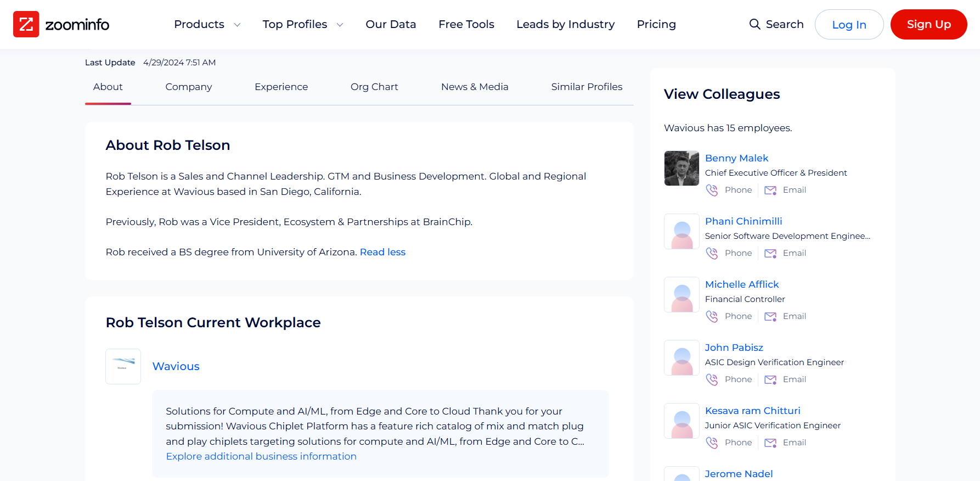Open Pricing in the navigation bar
Viewport: 980px width, 481px height.
click(656, 24)
